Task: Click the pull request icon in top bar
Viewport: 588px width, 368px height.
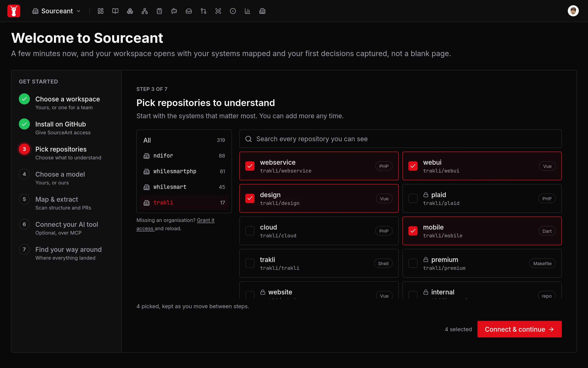Action: (x=203, y=11)
